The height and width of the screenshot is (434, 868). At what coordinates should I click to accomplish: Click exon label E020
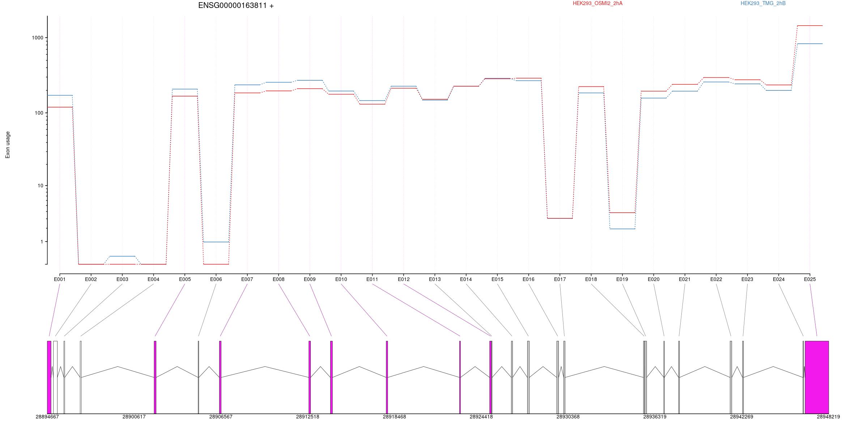(654, 280)
